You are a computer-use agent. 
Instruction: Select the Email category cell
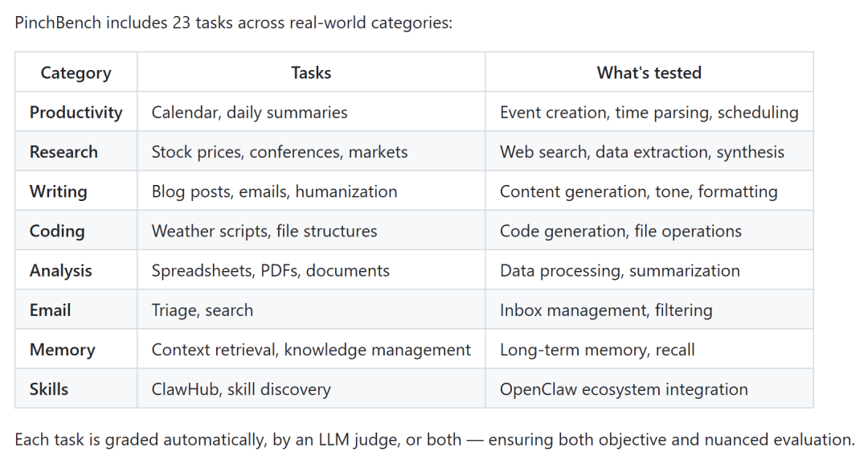[x=50, y=310]
